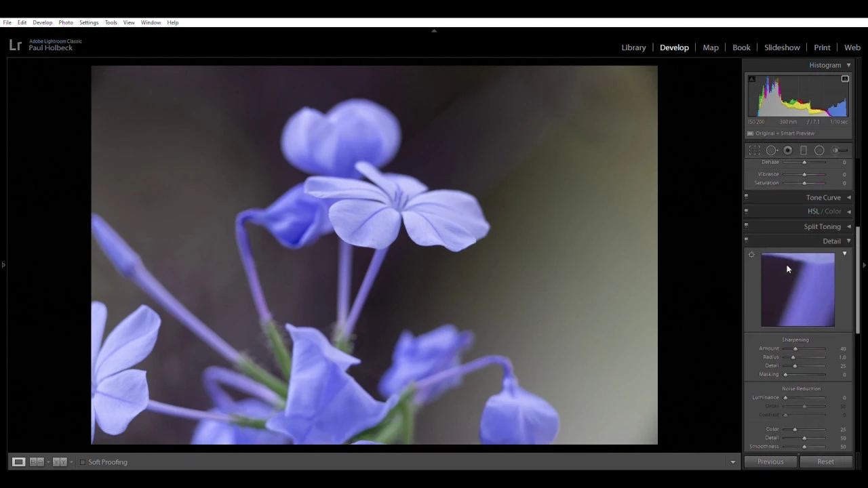
Task: Click the Dehaze slider
Action: tap(804, 163)
